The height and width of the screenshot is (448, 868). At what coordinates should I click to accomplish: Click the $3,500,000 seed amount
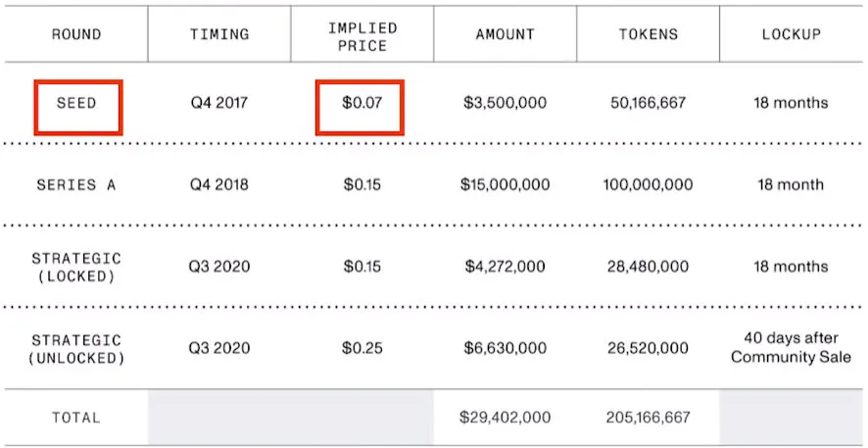[x=505, y=103]
